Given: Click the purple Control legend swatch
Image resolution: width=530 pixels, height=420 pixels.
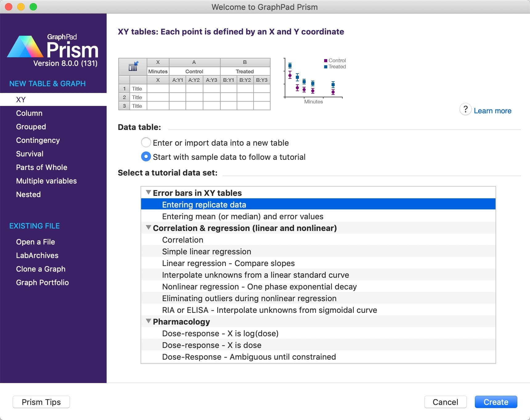Looking at the screenshot, I should [x=326, y=61].
